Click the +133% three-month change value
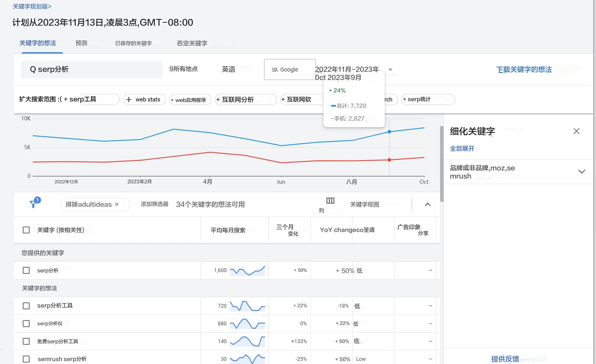 299,341
